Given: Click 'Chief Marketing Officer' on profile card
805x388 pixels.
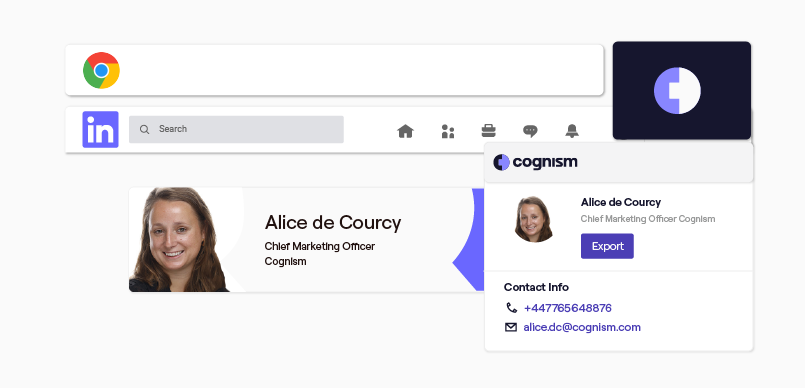Looking at the screenshot, I should pyautogui.click(x=320, y=246).
